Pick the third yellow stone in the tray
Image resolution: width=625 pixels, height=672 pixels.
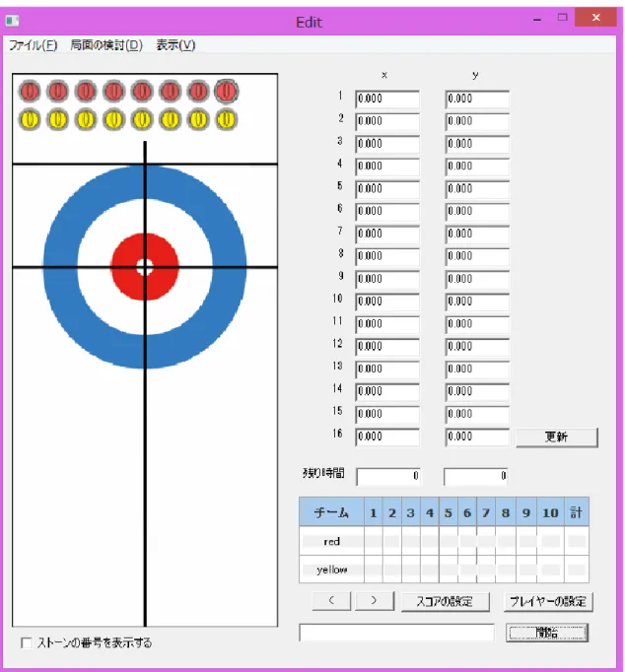click(86, 120)
